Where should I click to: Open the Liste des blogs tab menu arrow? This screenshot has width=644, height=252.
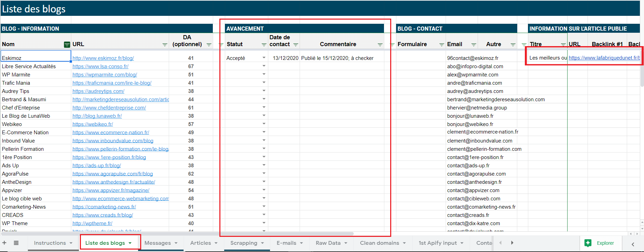tap(130, 243)
